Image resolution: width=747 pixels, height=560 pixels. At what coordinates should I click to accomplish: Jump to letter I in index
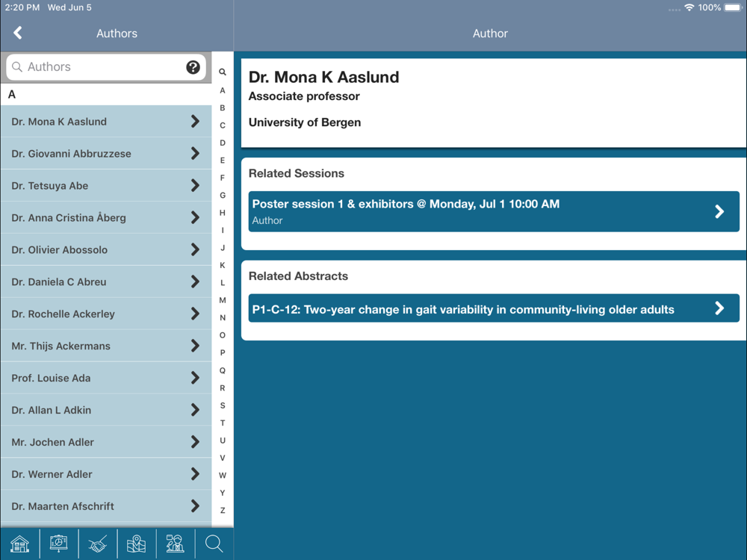(x=223, y=231)
